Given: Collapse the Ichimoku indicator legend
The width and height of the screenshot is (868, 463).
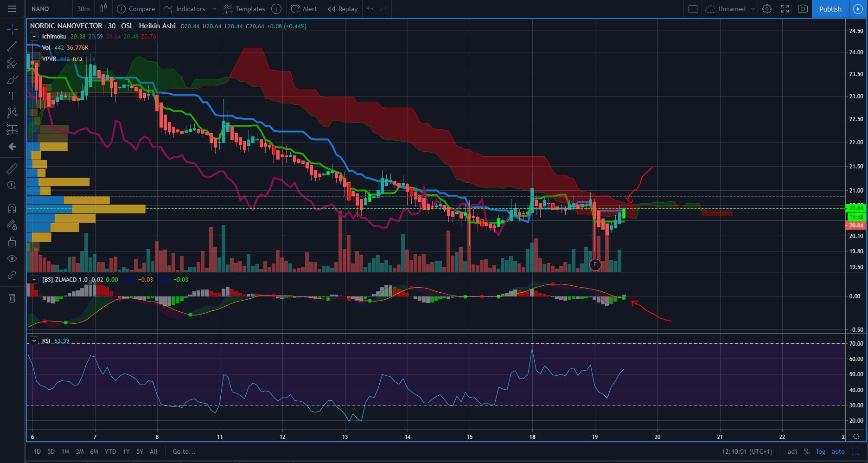Looking at the screenshot, I should tap(34, 36).
